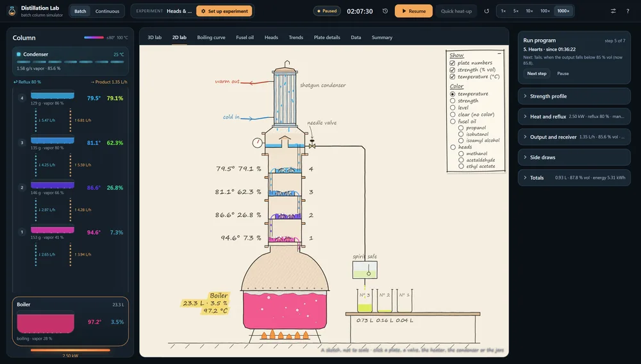Click the heater flames under the boiler
This screenshot has height=364, width=641.
point(285,335)
